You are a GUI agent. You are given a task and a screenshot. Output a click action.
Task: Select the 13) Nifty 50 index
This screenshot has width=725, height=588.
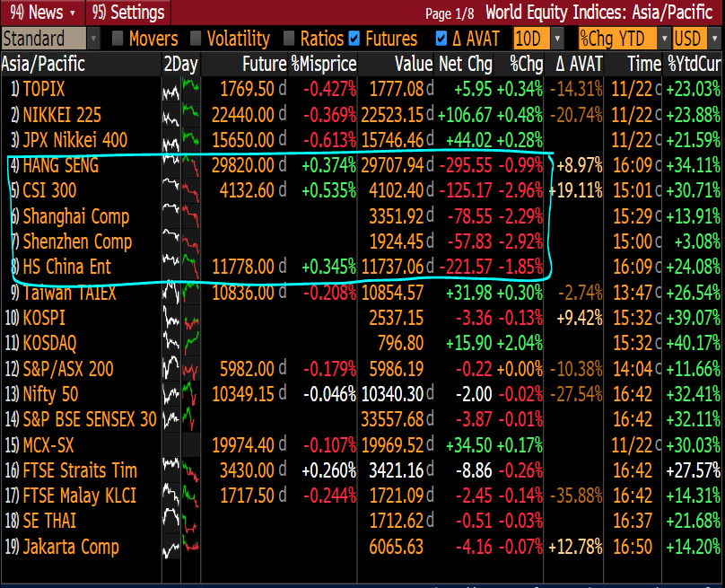point(41,394)
